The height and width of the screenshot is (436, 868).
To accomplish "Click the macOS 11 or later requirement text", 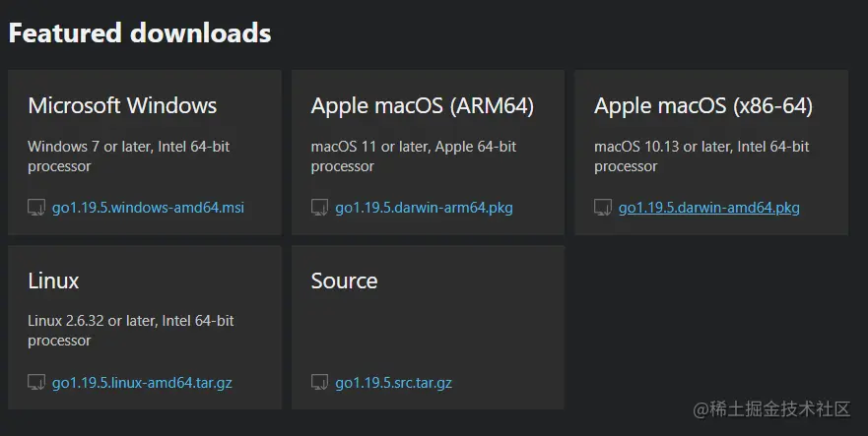I will click(413, 156).
